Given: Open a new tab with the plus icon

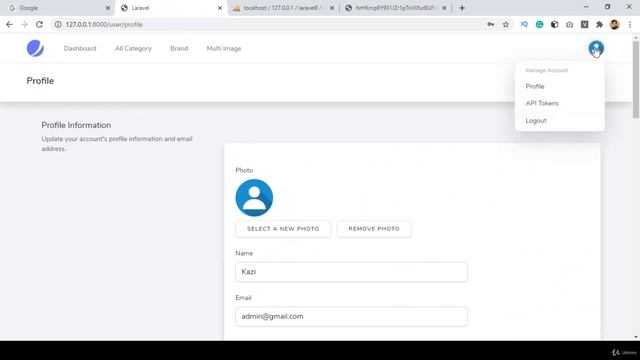Looking at the screenshot, I should (462, 8).
